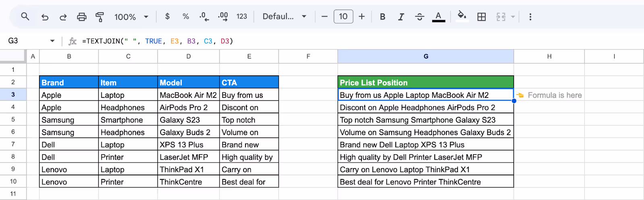The width and height of the screenshot is (644, 200).
Task: Select cell containing Galaxy Buds 2
Action: pyautogui.click(x=188, y=132)
